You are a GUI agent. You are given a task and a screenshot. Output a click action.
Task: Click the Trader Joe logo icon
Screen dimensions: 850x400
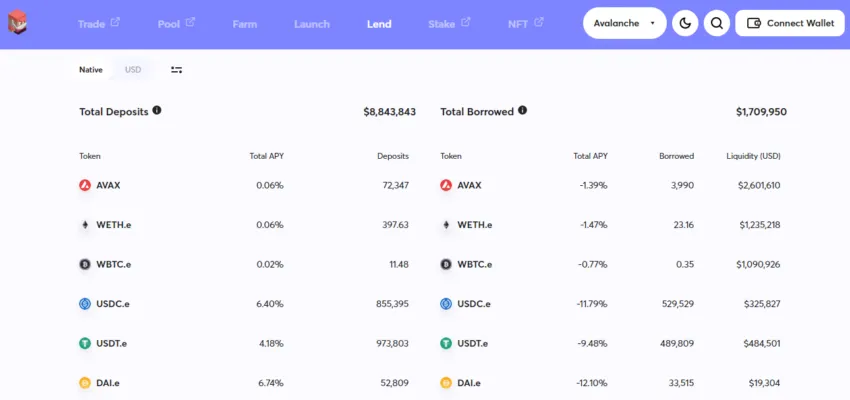click(x=17, y=22)
